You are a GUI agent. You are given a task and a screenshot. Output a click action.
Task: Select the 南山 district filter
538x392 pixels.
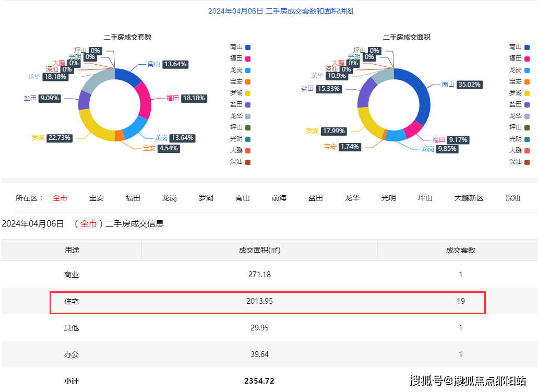(x=243, y=198)
